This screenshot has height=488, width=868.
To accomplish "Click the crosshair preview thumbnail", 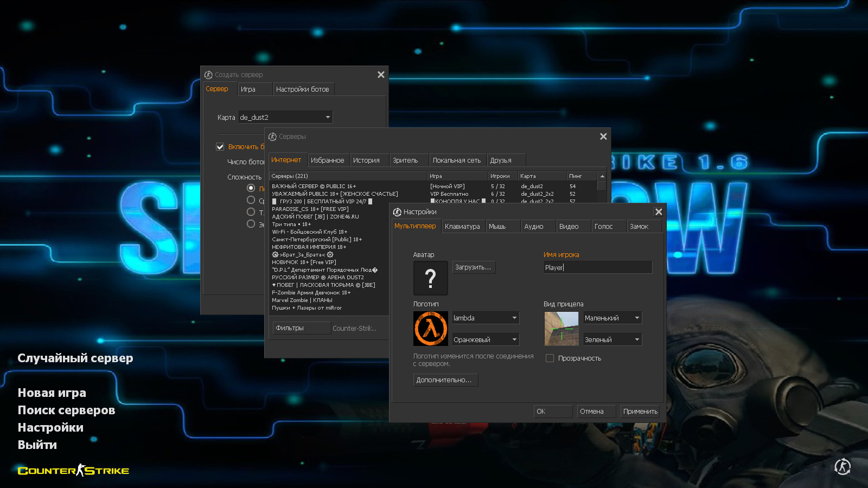I will 561,329.
